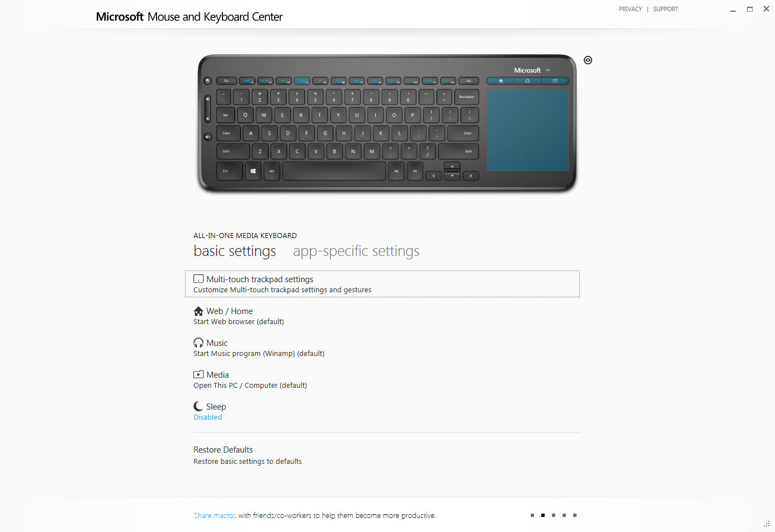Click the house icon for Web / Home

pos(199,311)
